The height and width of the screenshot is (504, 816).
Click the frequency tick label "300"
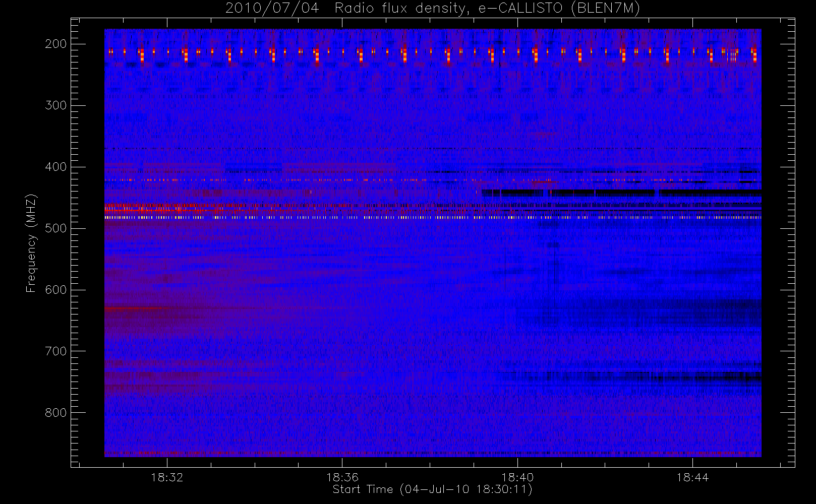[x=56, y=105]
